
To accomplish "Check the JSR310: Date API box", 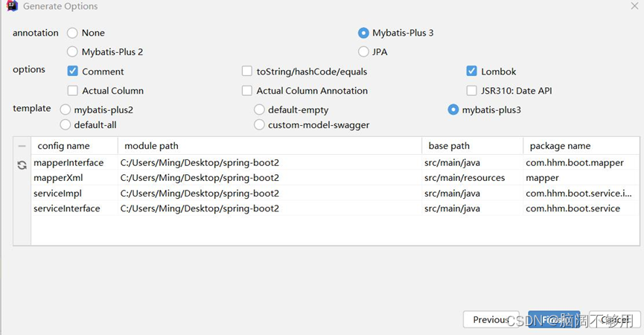I will coord(471,91).
